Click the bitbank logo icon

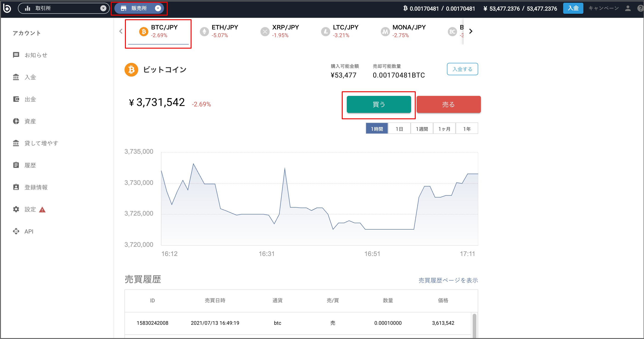click(x=7, y=8)
